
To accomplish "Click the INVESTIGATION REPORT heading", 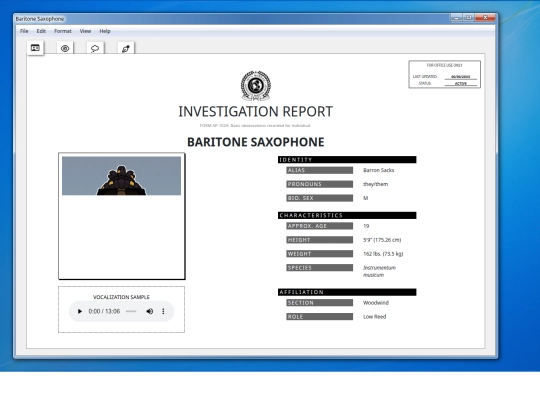I will coord(256,112).
